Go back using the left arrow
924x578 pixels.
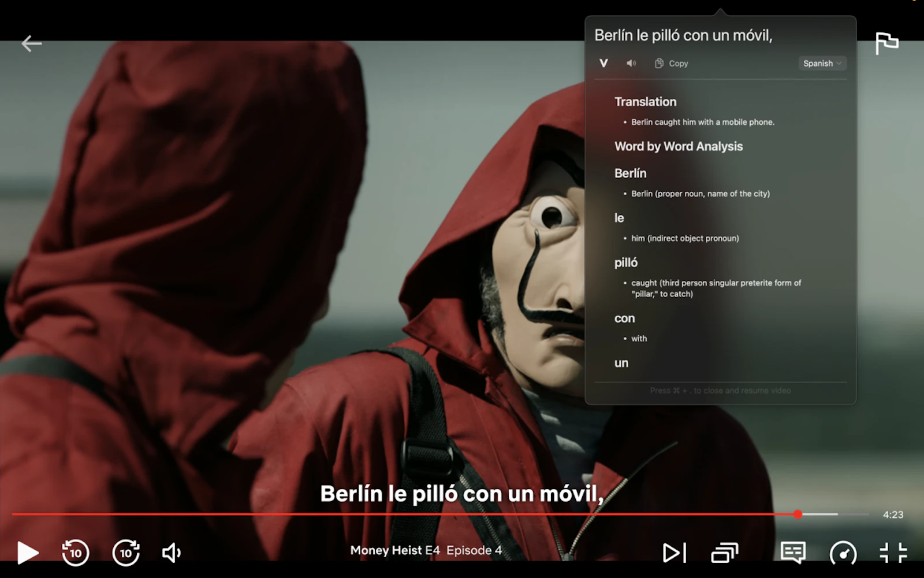31,43
